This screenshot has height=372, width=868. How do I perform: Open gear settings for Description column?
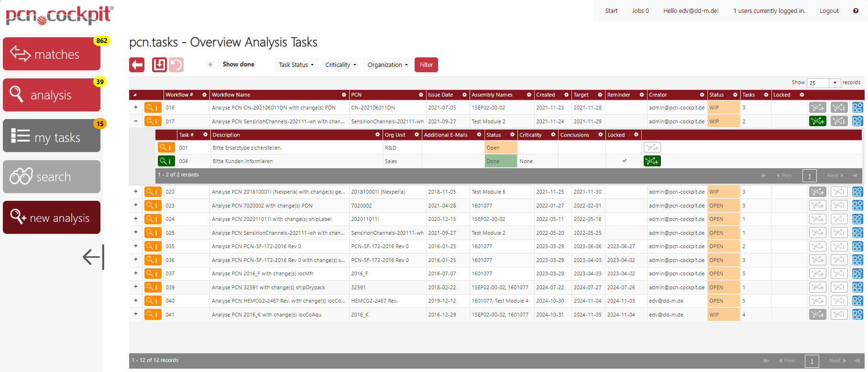click(377, 135)
